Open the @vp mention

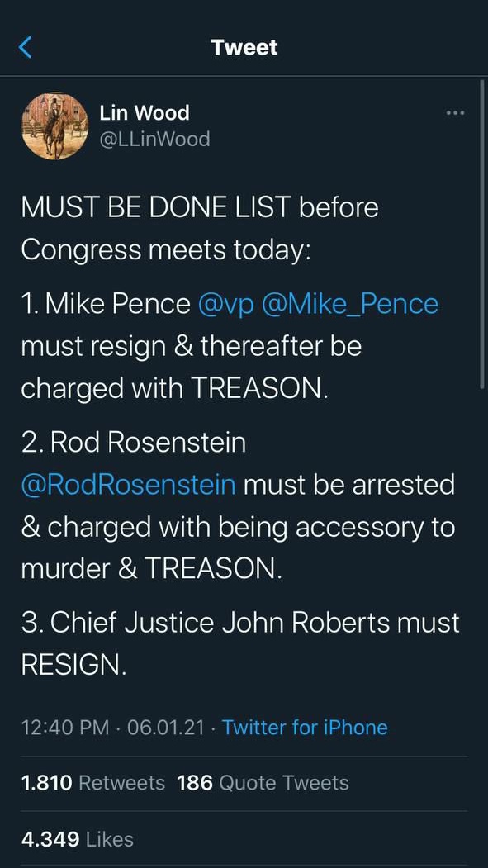pos(225,305)
